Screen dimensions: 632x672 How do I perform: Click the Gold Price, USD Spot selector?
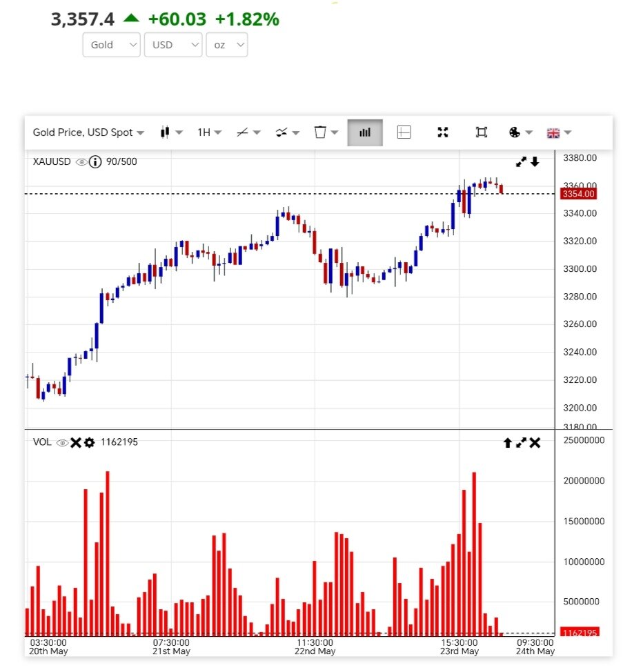[x=88, y=132]
